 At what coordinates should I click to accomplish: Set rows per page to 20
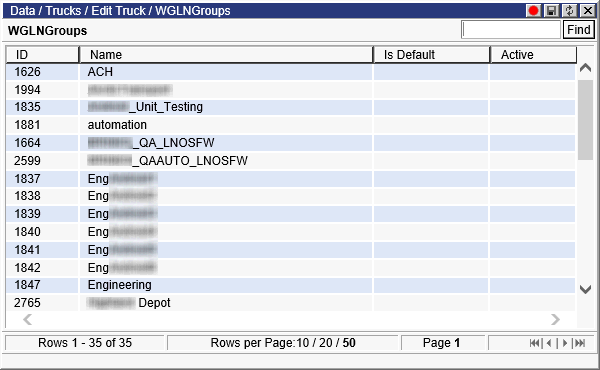[326, 343]
